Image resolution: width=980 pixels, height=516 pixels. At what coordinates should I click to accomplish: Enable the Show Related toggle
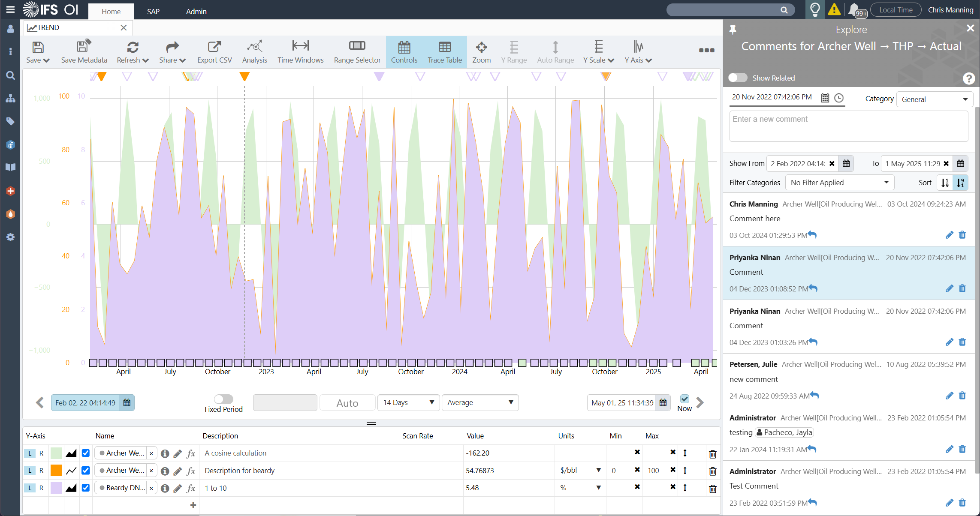(738, 78)
